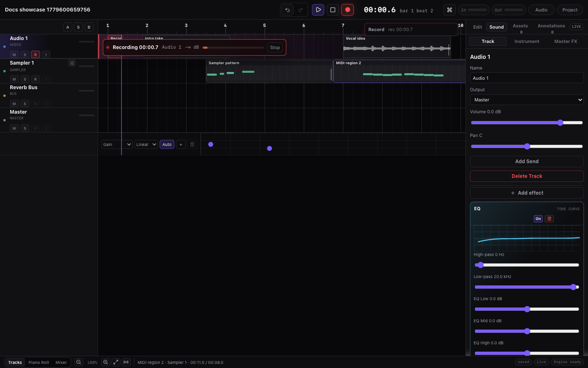Adjust the Pan slider

tap(527, 146)
